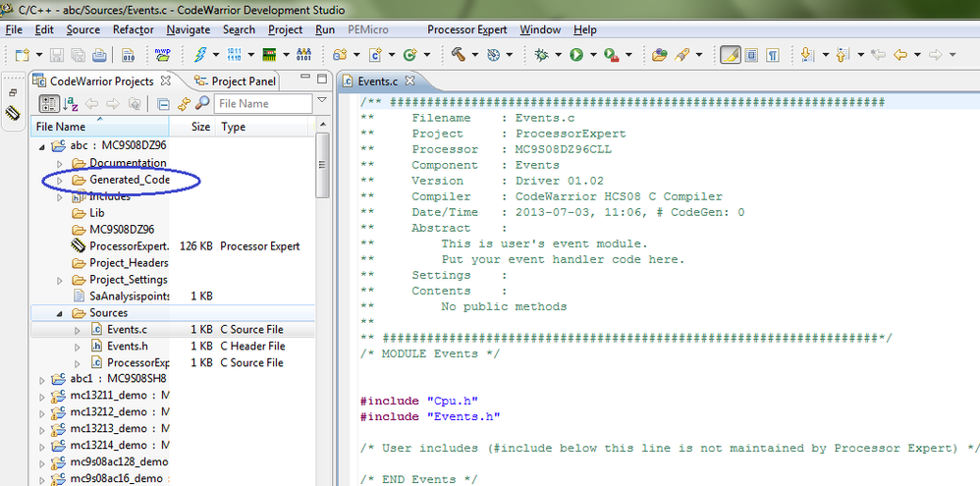Image resolution: width=980 pixels, height=486 pixels.
Task: Open the Run dropdown arrow
Action: (x=593, y=55)
